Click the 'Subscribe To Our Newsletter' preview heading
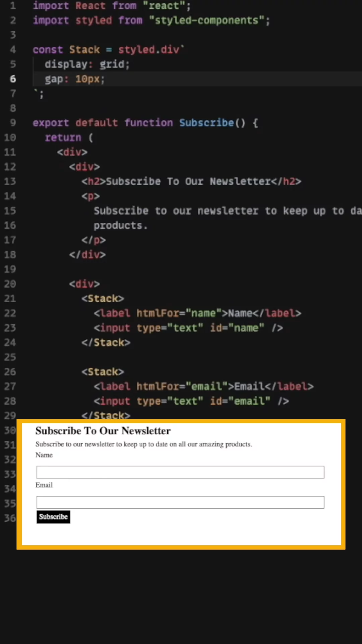Viewport: 362px width, 644px height. point(103,431)
